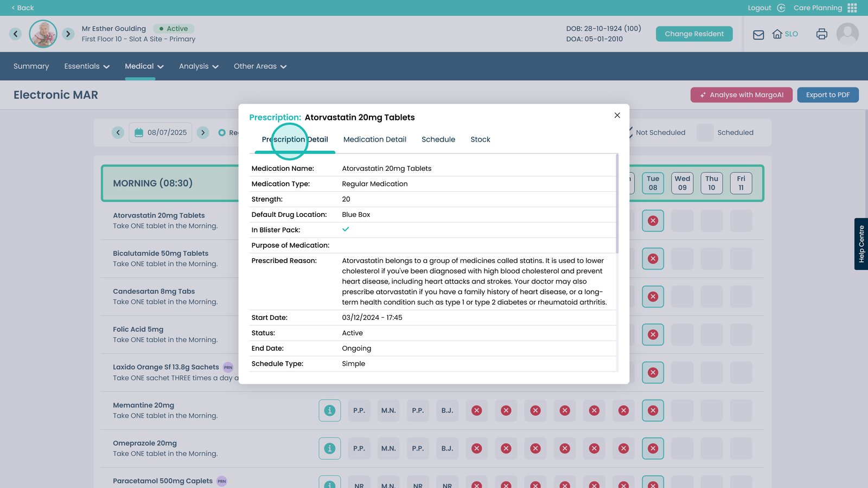Open Care Planning apps grid icon
The image size is (868, 488).
[852, 8]
